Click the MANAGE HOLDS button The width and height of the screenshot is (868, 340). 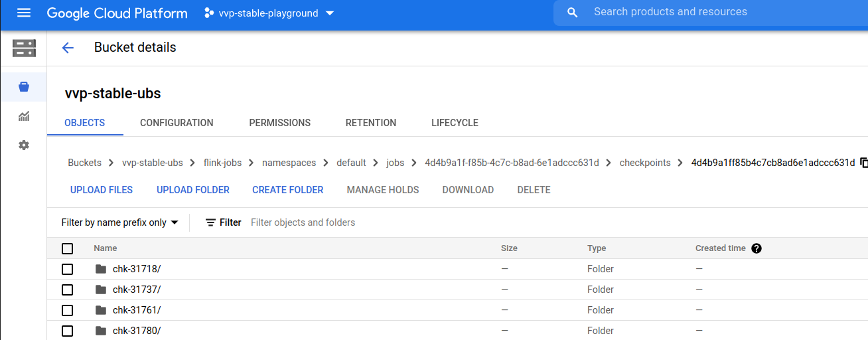383,190
